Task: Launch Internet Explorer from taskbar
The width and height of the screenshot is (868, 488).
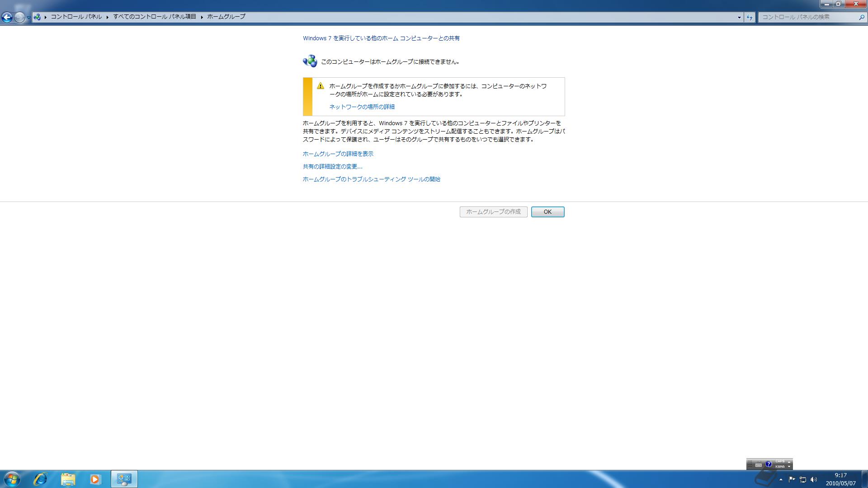Action: (40, 479)
